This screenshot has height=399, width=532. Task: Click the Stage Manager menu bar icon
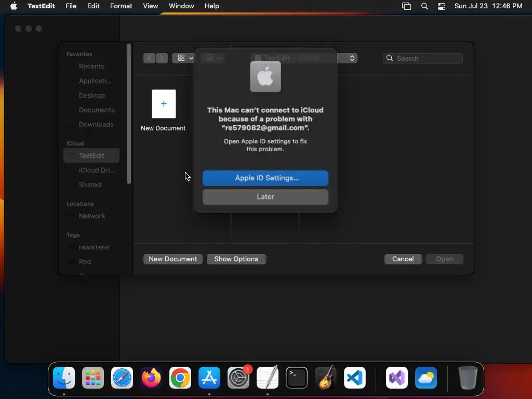coord(406,6)
